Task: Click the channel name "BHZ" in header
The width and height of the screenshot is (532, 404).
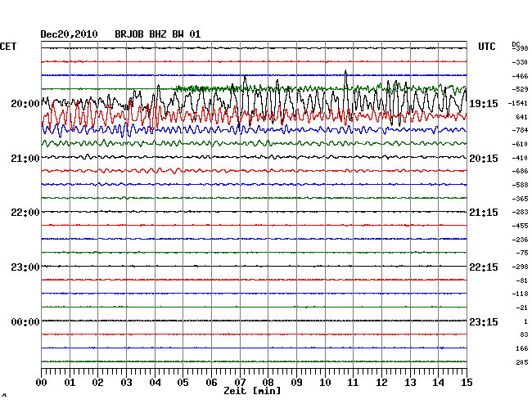Action: (158, 34)
